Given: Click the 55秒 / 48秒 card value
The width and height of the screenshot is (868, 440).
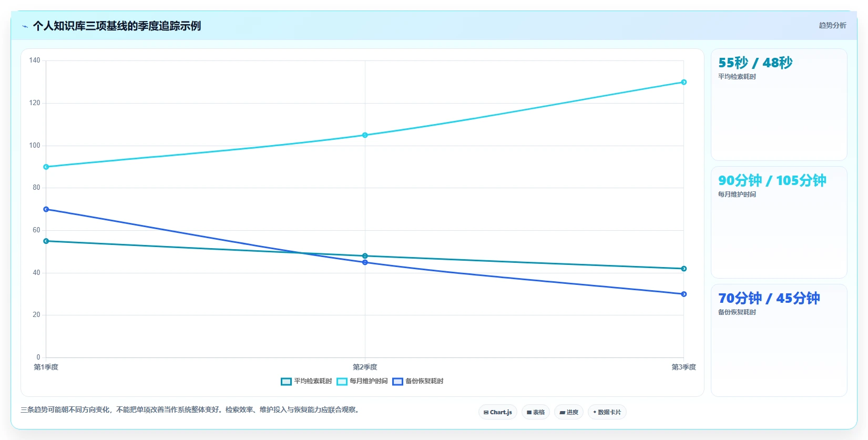Looking at the screenshot, I should pyautogui.click(x=755, y=63).
